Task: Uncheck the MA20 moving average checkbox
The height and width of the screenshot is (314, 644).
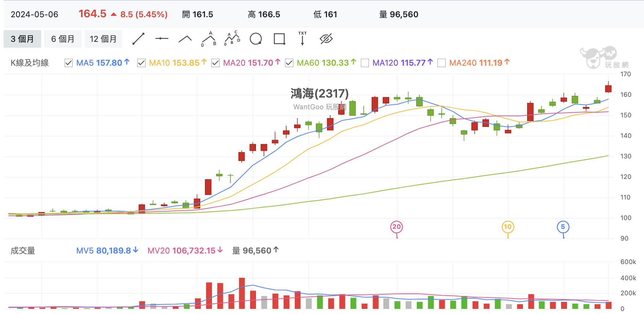Action: coord(216,63)
